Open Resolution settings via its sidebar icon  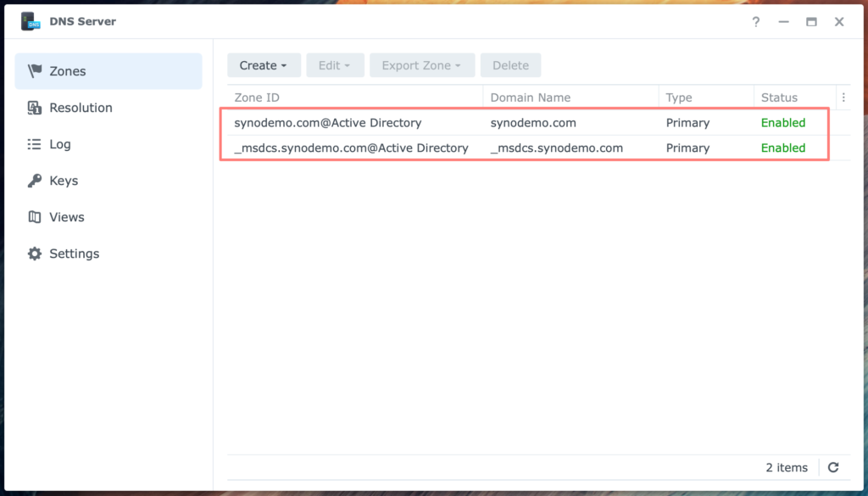point(32,108)
